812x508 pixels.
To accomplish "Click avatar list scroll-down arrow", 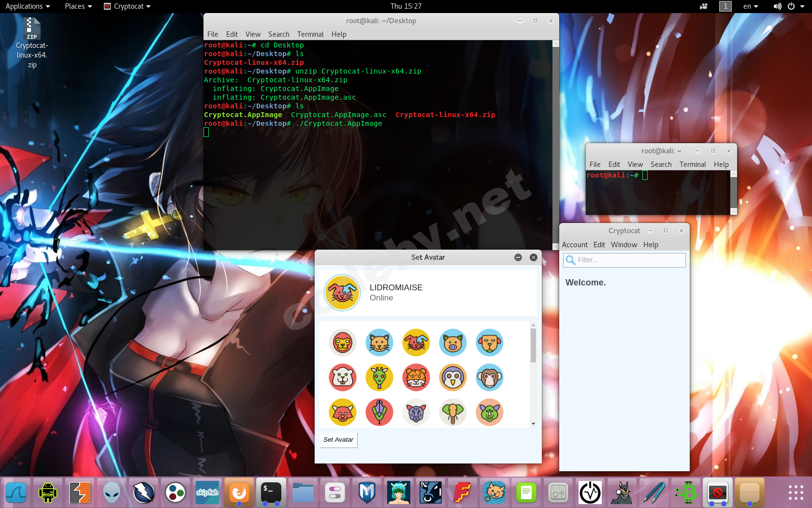I will point(533,424).
